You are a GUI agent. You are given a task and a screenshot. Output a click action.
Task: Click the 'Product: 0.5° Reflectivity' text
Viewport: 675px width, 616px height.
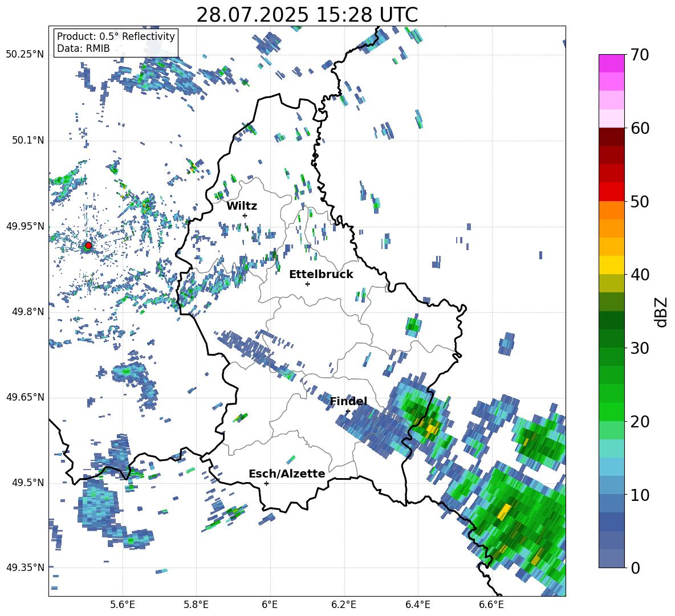(116, 36)
